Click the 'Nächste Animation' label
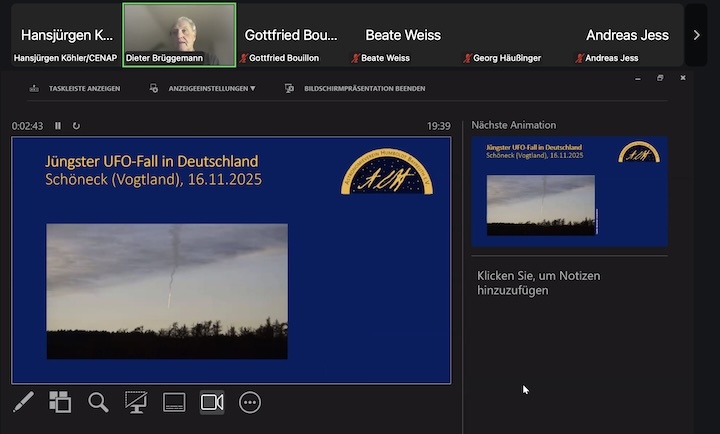This screenshot has height=434, width=720. (x=513, y=125)
